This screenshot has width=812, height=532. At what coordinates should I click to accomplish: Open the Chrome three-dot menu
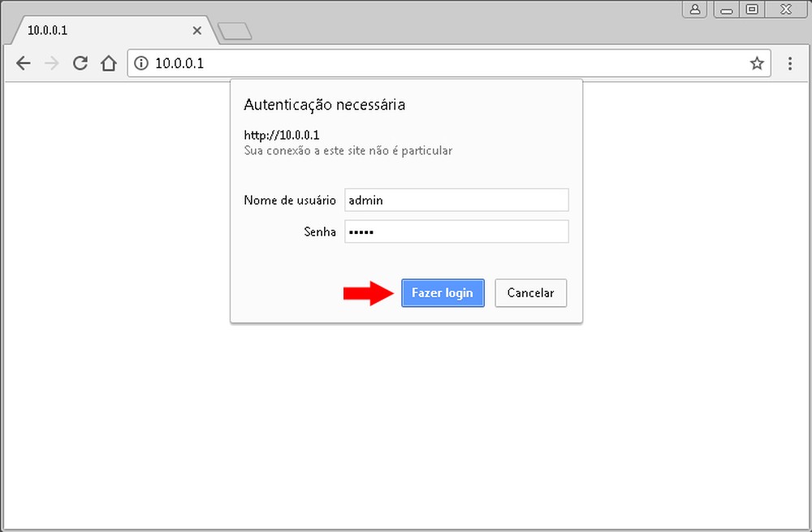790,63
